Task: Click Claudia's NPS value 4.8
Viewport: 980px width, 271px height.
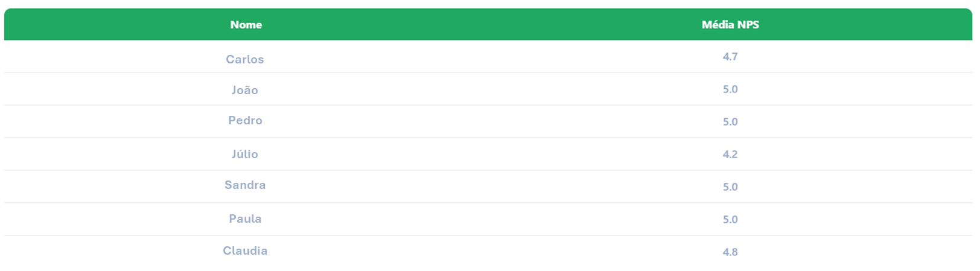Action: 730,252
